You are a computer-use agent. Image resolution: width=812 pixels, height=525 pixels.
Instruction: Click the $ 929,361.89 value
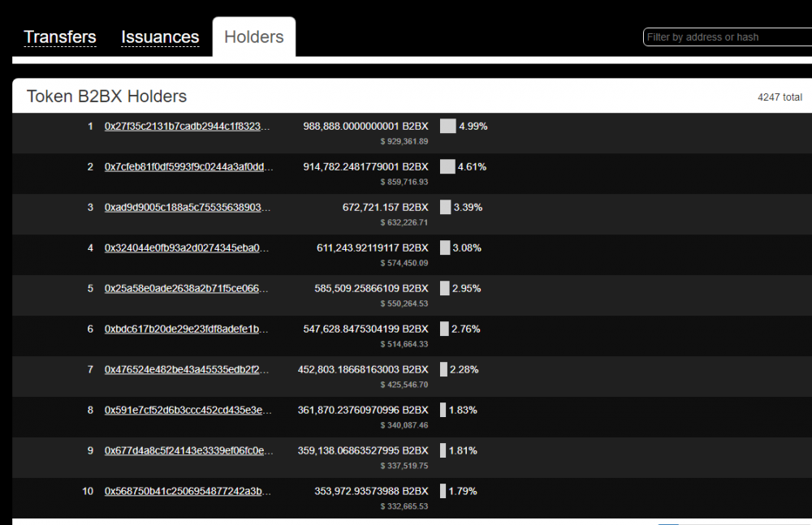404,141
